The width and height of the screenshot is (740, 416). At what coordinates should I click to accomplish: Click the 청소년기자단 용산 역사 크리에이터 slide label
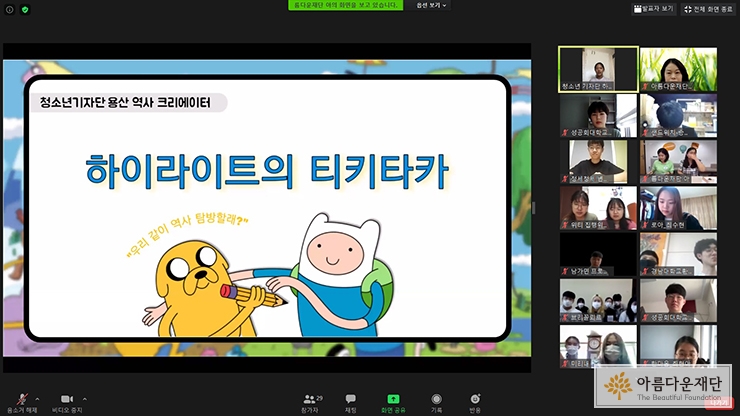(125, 102)
